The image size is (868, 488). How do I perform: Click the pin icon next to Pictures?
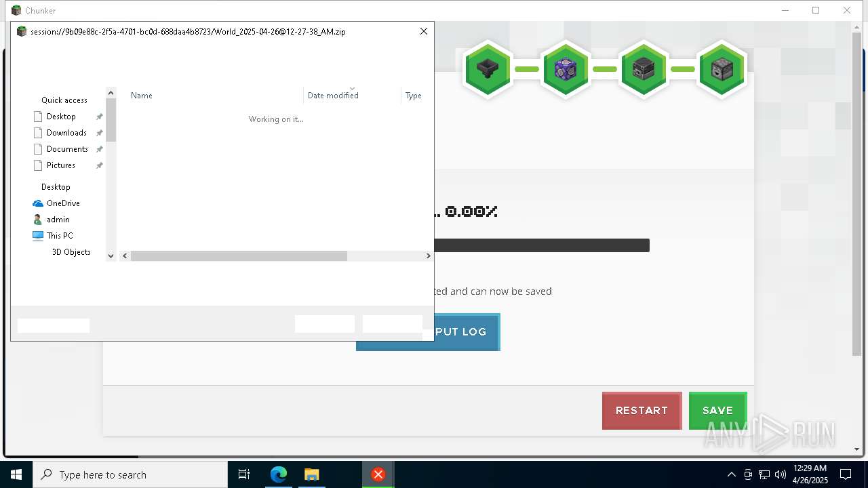(99, 165)
